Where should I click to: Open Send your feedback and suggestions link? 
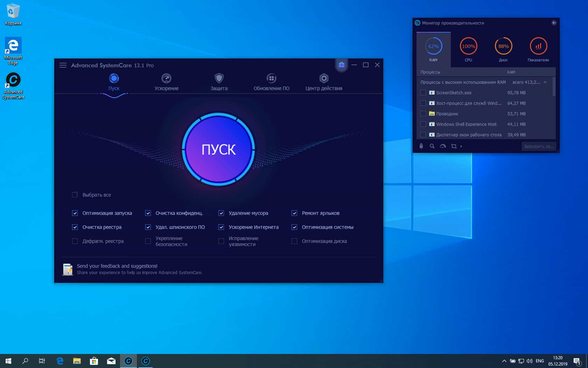click(x=117, y=266)
